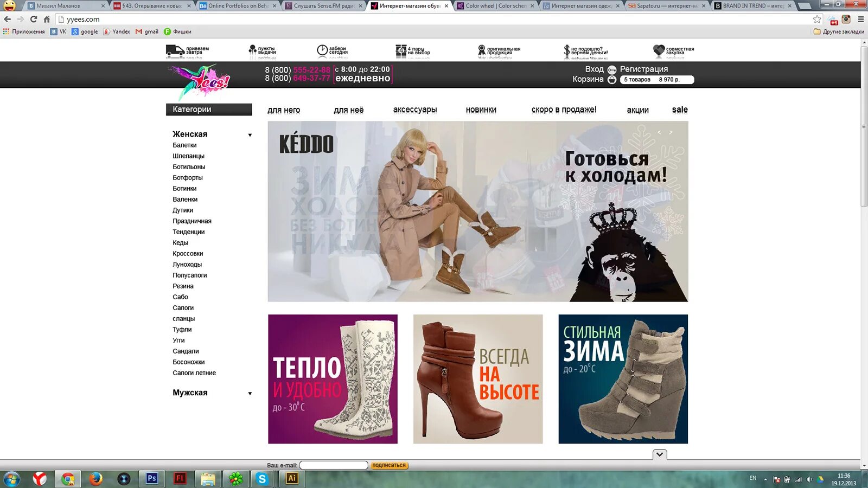Switch to the Sapato.ru browser tab
The image size is (868, 488).
pyautogui.click(x=667, y=6)
